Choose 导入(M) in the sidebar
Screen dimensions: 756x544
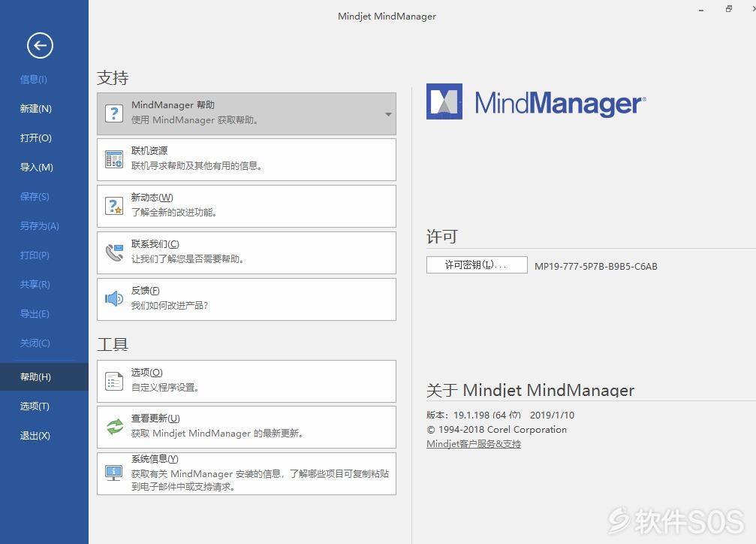click(37, 168)
